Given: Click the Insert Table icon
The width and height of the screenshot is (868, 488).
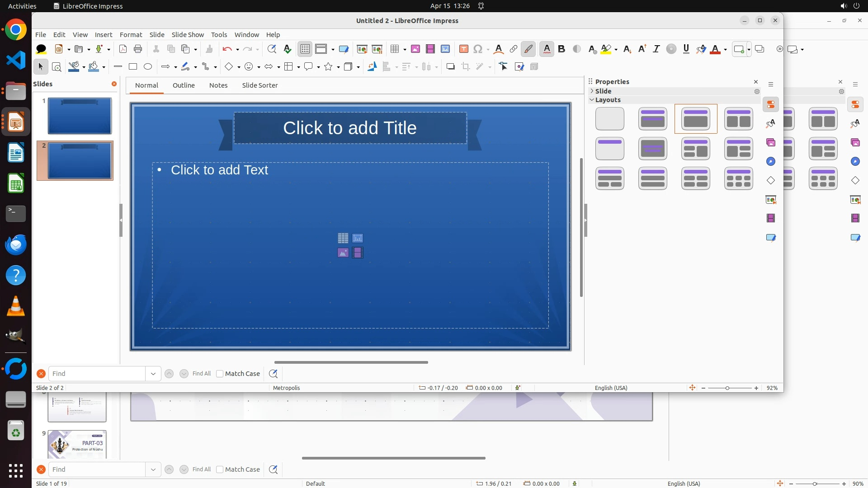Looking at the screenshot, I should (x=395, y=49).
